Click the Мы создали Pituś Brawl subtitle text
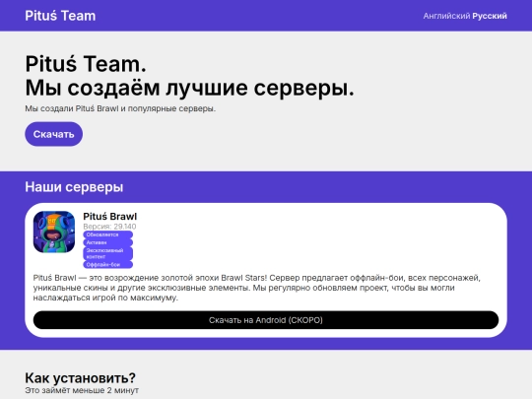Image resolution: width=532 pixels, height=399 pixels. [x=120, y=108]
